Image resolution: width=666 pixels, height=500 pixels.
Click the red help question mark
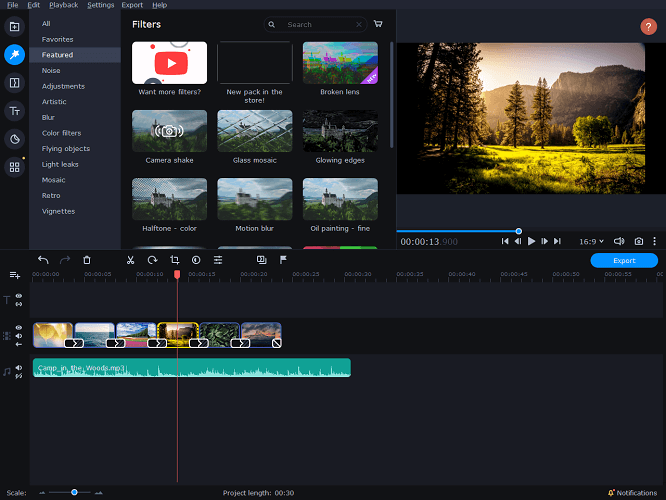point(648,27)
